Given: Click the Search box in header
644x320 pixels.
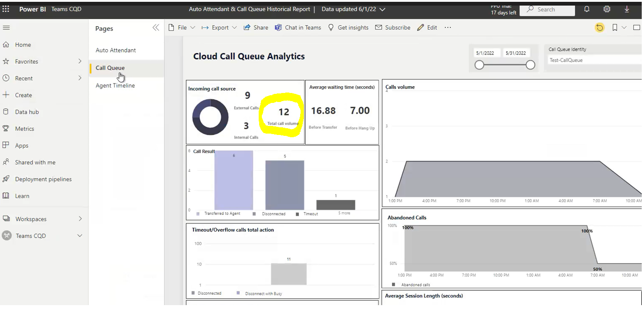Looking at the screenshot, I should (547, 9).
